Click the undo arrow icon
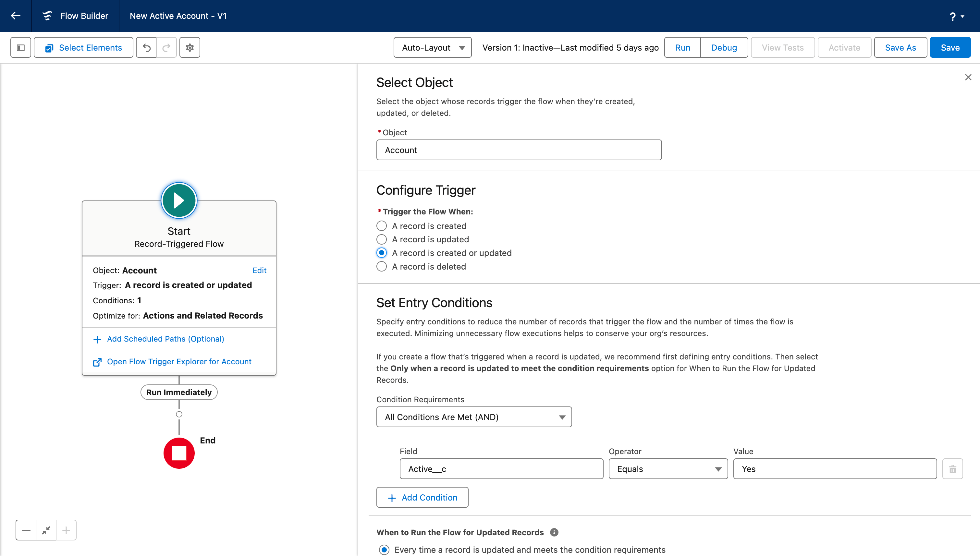This screenshot has height=556, width=980. pos(147,47)
